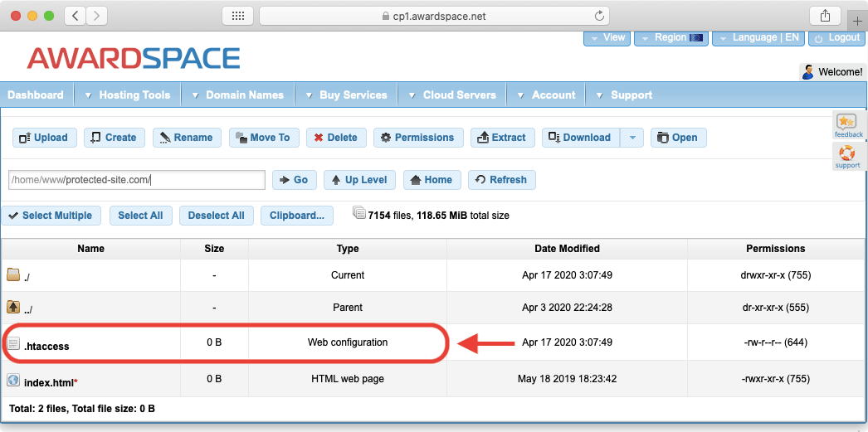Sort by the Size column header
This screenshot has width=868, height=432.
(214, 249)
